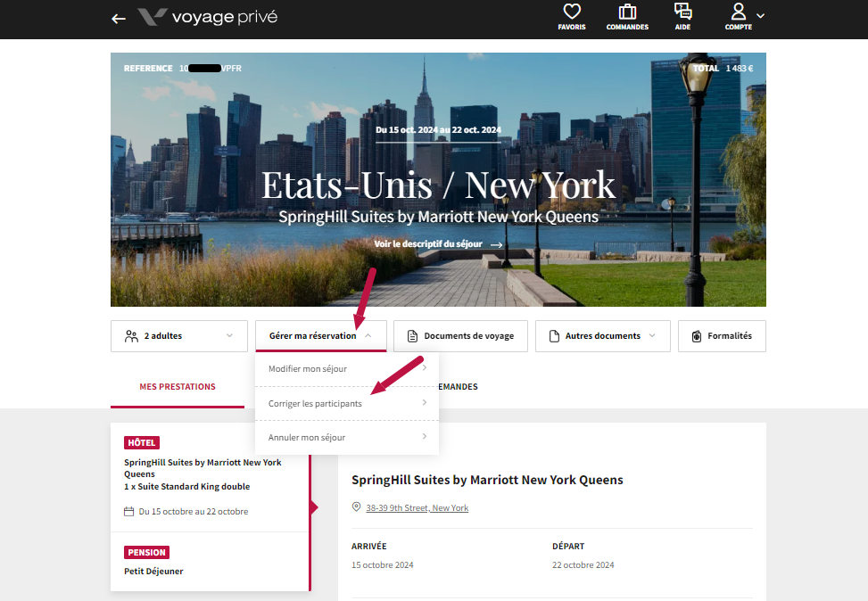
Task: Open the Voyage Privé logo homepage
Action: 208,17
